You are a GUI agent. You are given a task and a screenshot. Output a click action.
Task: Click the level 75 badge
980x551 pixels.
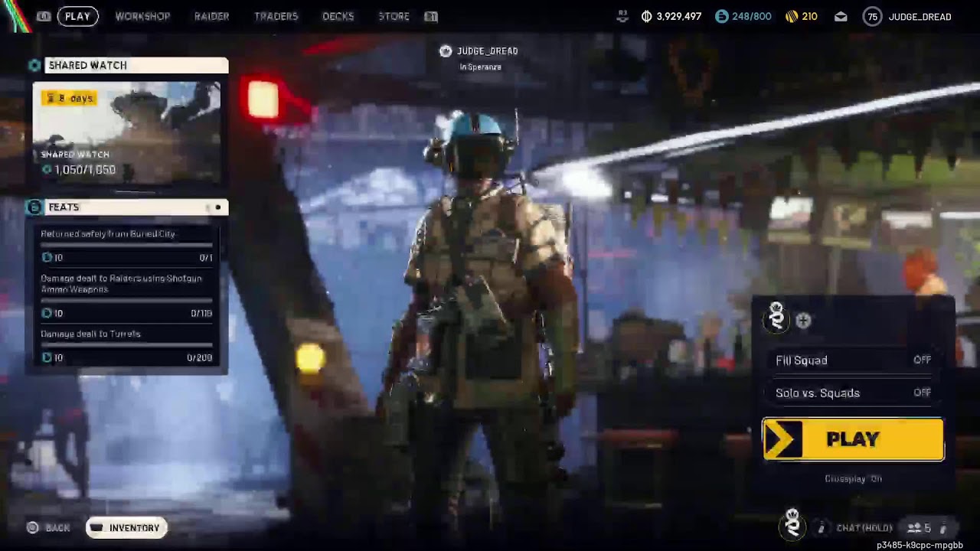872,16
